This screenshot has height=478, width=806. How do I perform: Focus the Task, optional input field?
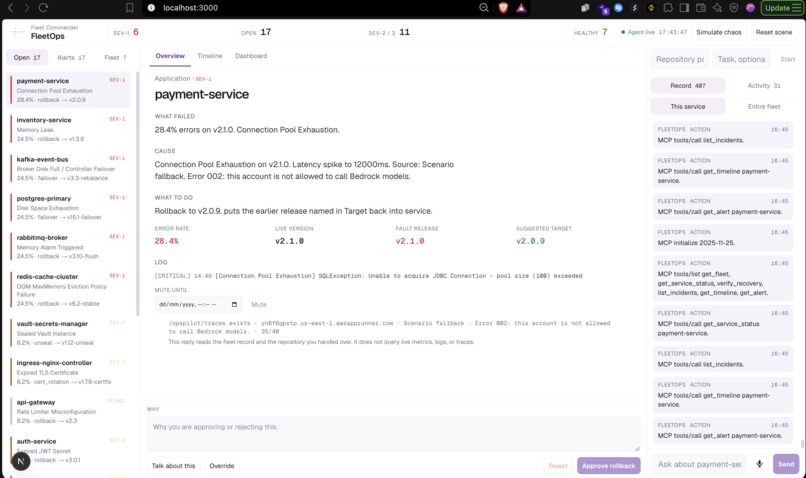click(741, 59)
